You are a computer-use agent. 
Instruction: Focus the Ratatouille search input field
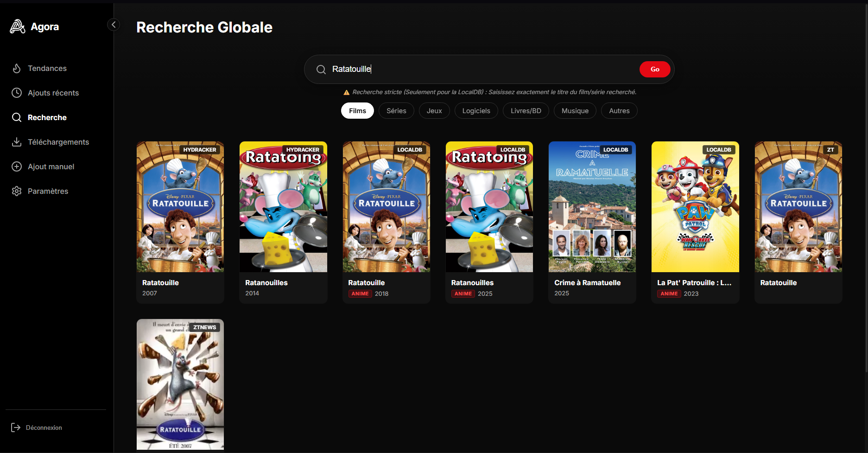coord(482,69)
